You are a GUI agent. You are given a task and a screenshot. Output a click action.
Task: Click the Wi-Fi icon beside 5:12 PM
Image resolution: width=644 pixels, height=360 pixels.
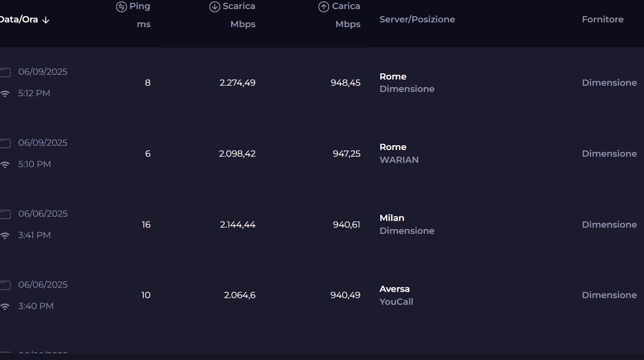5,94
